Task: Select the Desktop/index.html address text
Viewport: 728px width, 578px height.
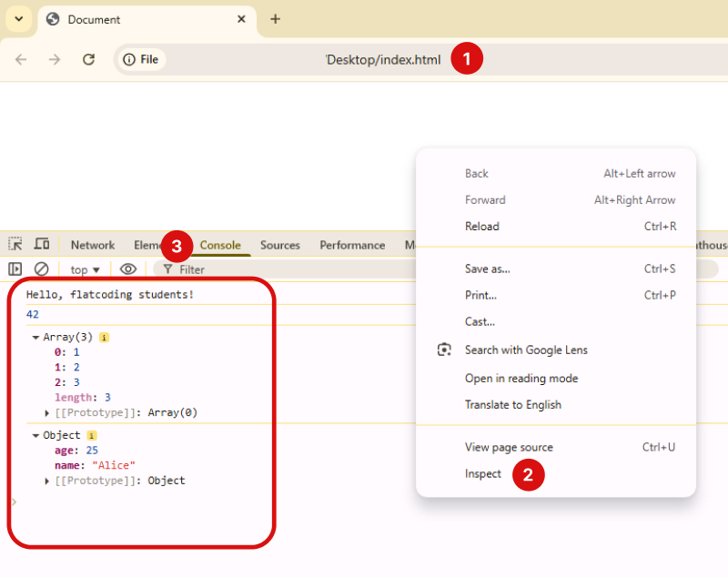Action: [x=383, y=60]
